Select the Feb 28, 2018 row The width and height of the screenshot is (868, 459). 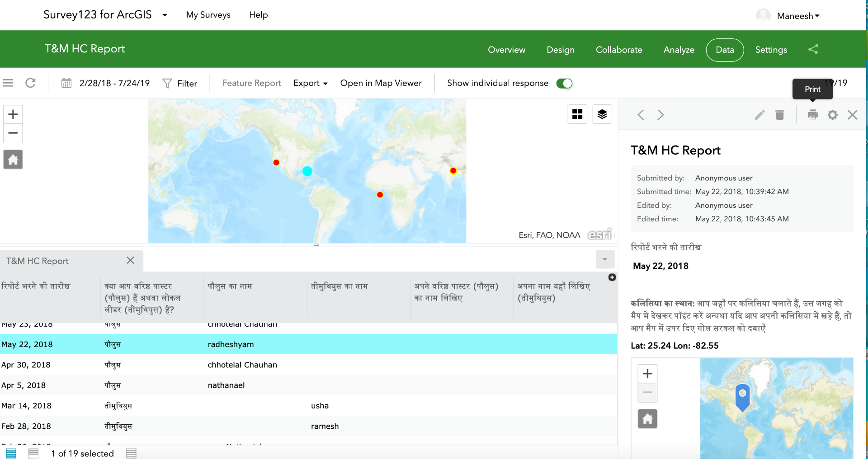coord(309,426)
